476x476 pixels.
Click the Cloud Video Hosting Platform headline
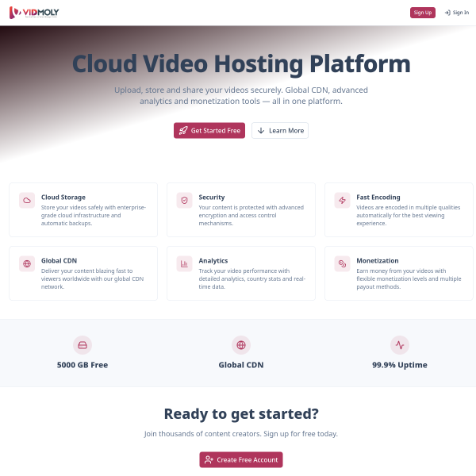pos(241,64)
